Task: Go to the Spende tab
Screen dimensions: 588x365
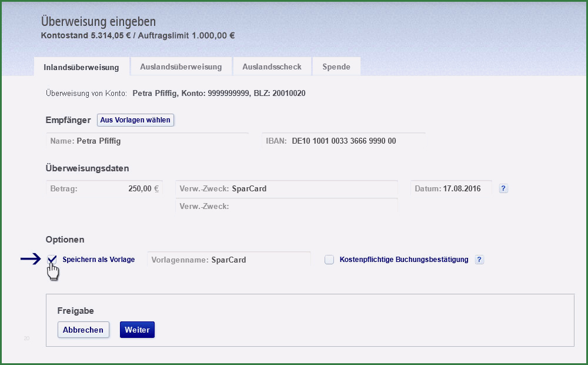Action: coord(336,67)
